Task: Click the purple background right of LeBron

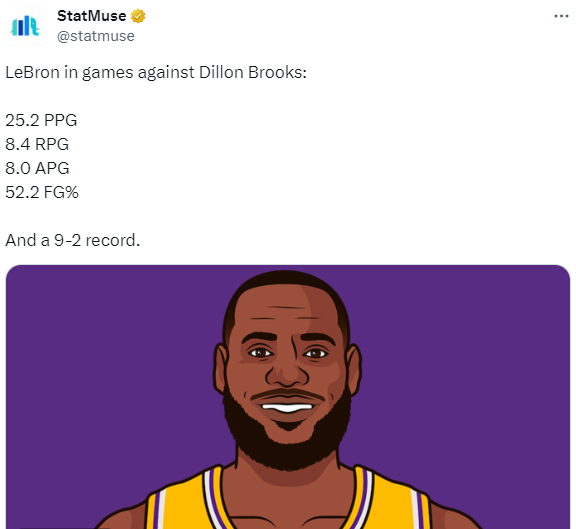Action: [x=467, y=367]
